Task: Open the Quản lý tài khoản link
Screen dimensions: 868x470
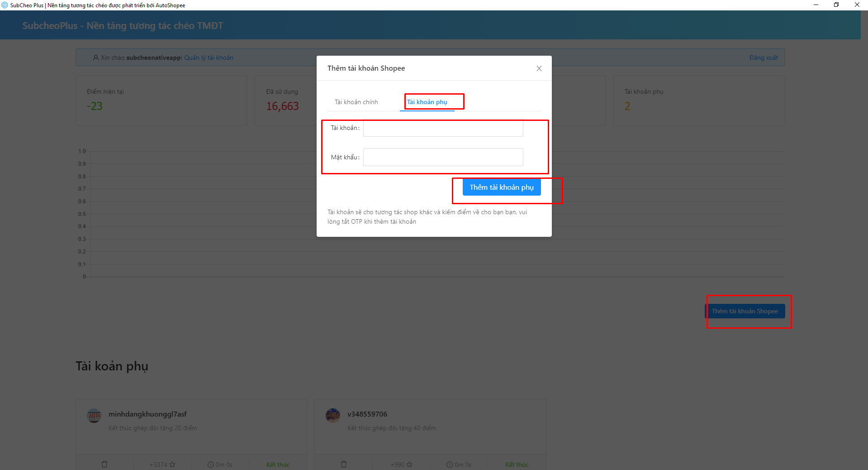Action: (209, 58)
